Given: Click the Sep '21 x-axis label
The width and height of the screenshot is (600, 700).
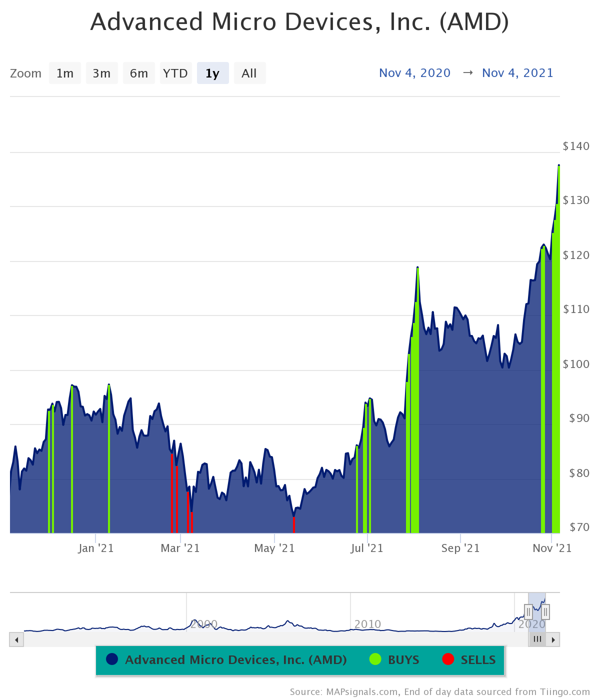Looking at the screenshot, I should [460, 548].
